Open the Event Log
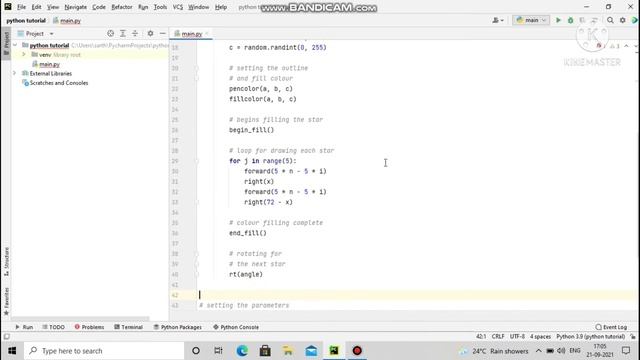The width and height of the screenshot is (640, 360). (611, 327)
